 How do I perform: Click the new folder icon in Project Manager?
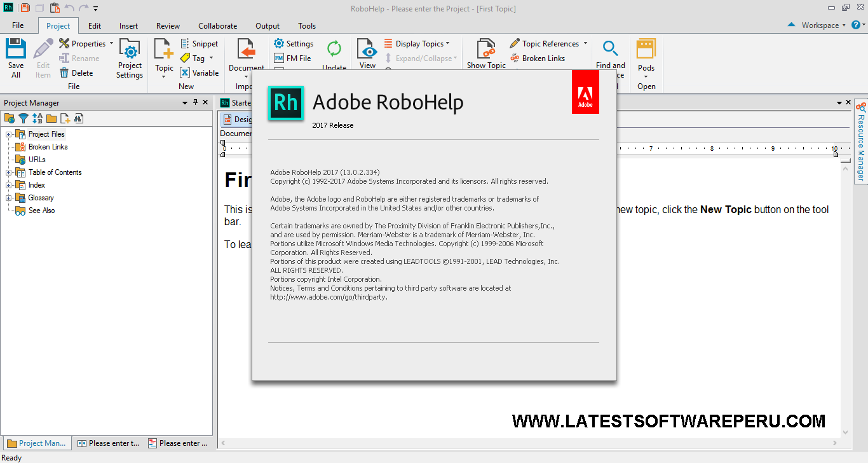click(51, 118)
